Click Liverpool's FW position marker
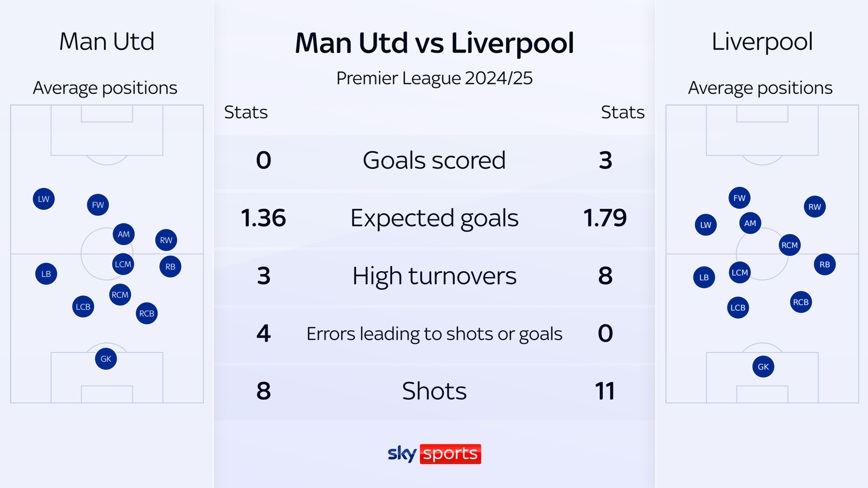The image size is (868, 488). click(739, 198)
